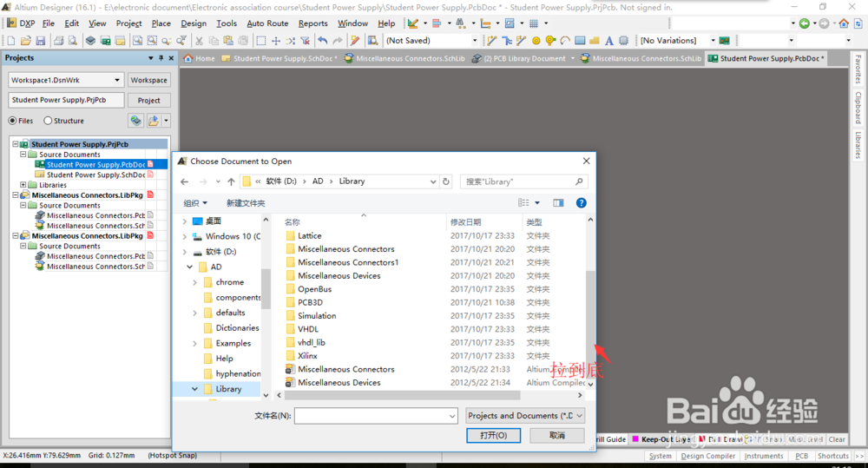The image size is (868, 468).
Task: Open the 组织 organize dropdown
Action: [195, 203]
